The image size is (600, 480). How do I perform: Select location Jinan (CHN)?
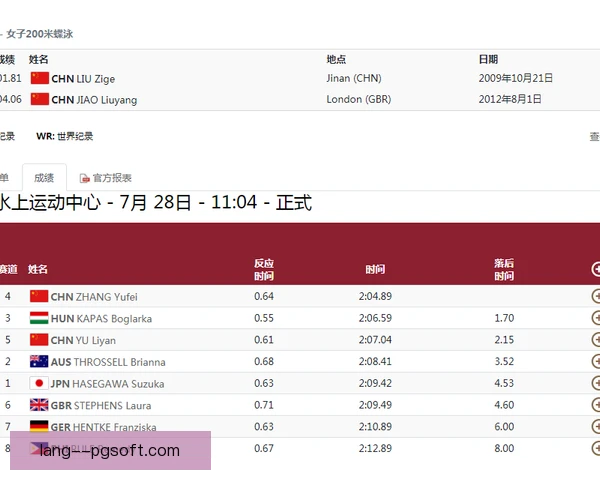coord(354,78)
